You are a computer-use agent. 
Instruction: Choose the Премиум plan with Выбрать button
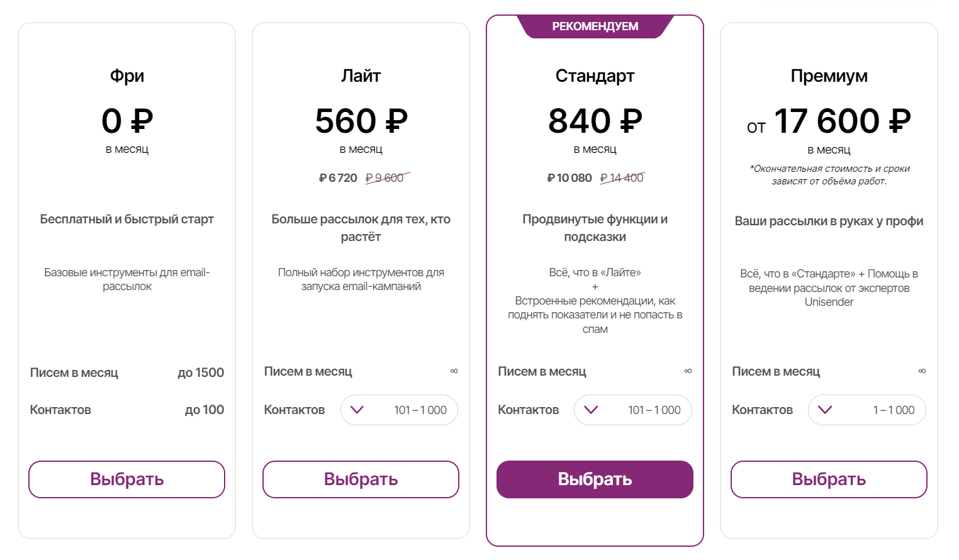[829, 479]
